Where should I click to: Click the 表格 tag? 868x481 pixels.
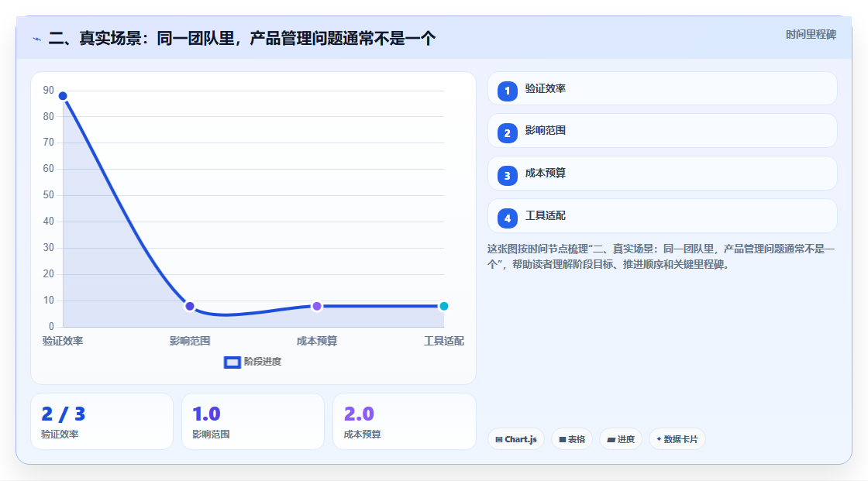[572, 439]
